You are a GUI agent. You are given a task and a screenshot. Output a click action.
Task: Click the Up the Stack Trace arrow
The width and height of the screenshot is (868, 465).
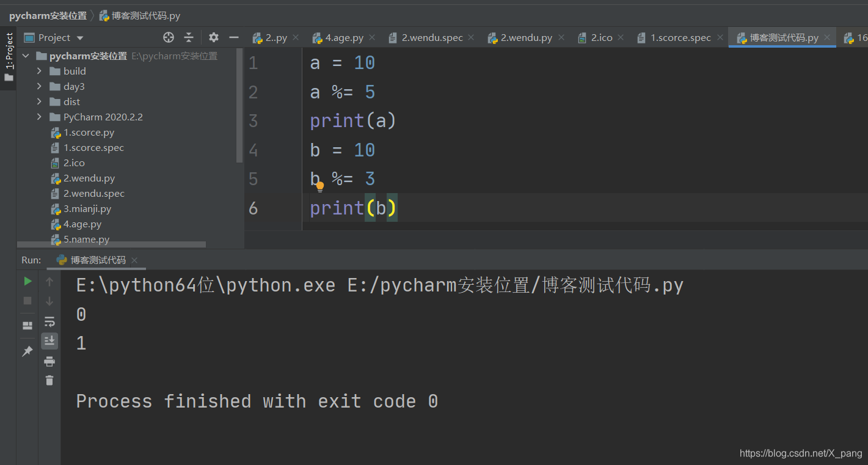49,281
